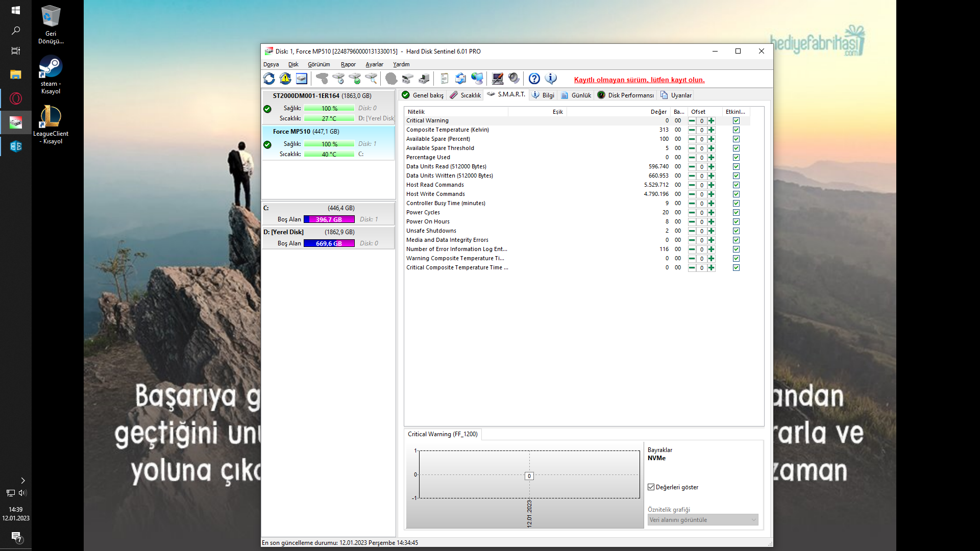Click the refresh with warning icon
The image size is (980, 551).
pos(285,79)
